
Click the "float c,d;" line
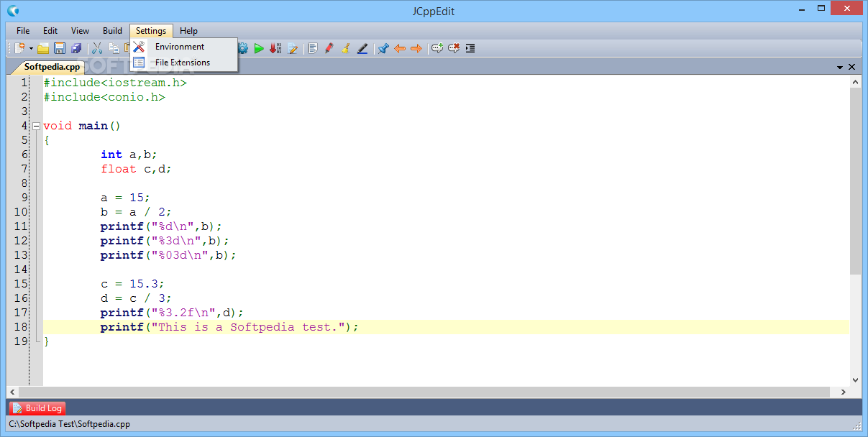[136, 169]
